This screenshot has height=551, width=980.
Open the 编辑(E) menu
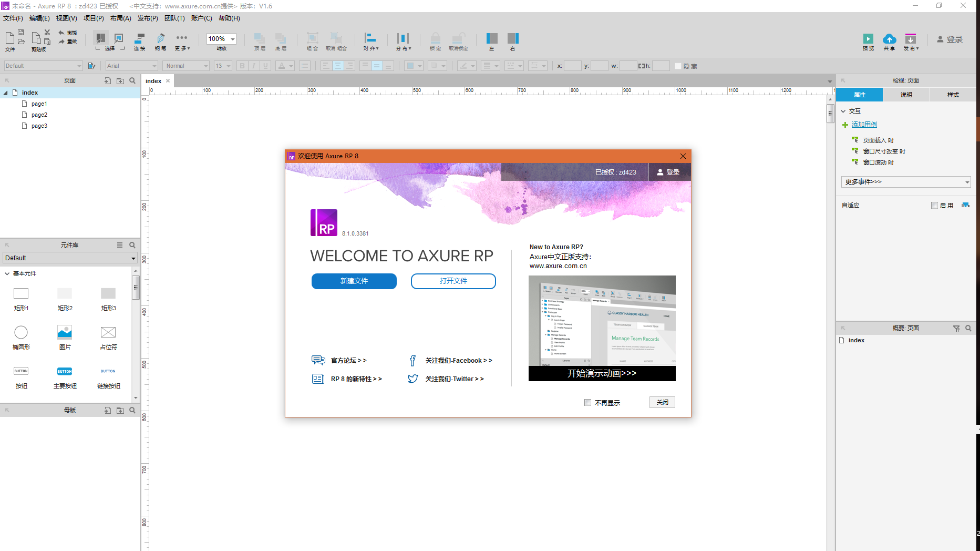coord(39,18)
